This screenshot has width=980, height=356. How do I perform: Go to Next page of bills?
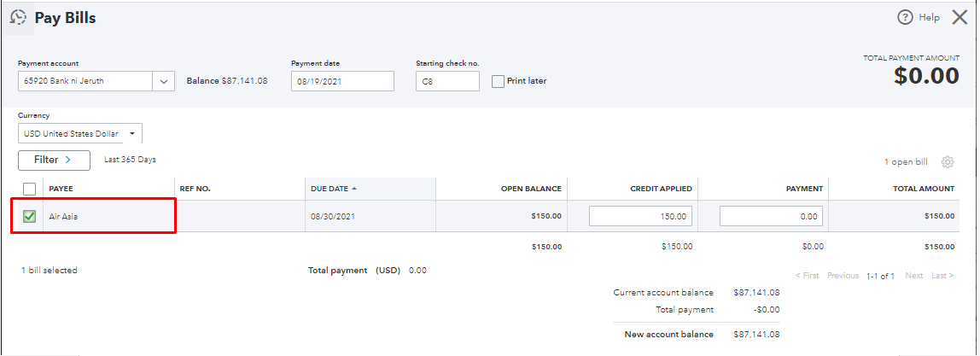point(913,276)
